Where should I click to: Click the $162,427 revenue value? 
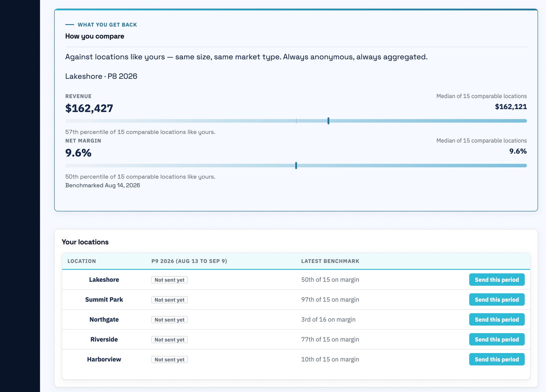click(89, 108)
